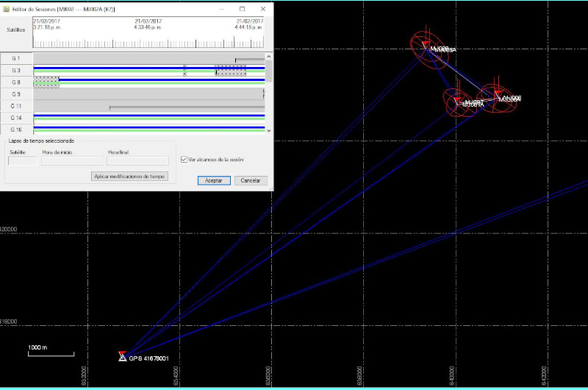Image resolution: width=588 pixels, height=390 pixels.
Task: Click the G 11 satellite row label
Action: click(x=16, y=106)
